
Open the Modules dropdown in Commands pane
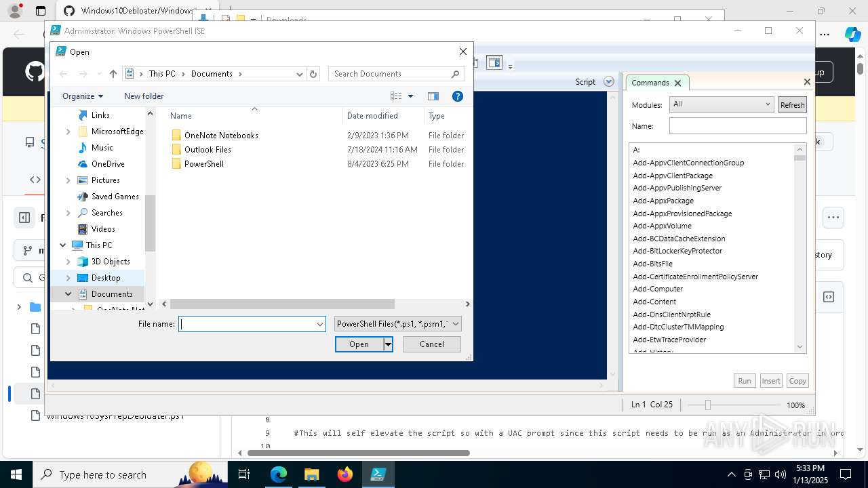coord(721,104)
